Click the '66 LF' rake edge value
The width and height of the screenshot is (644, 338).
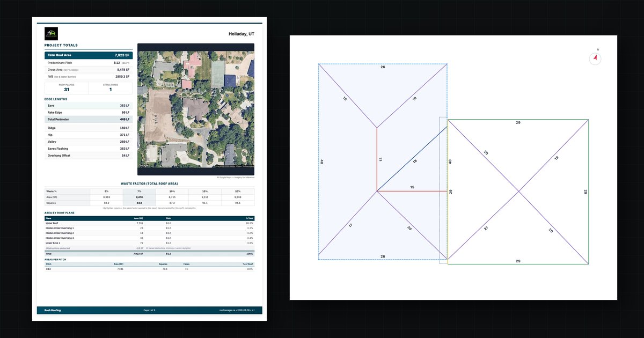[x=125, y=113]
